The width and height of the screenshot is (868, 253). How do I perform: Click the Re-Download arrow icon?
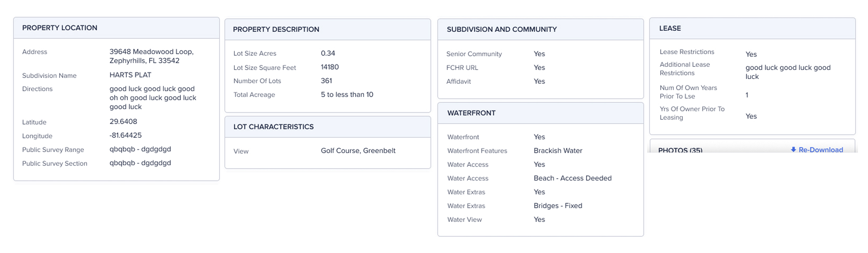[x=793, y=150]
